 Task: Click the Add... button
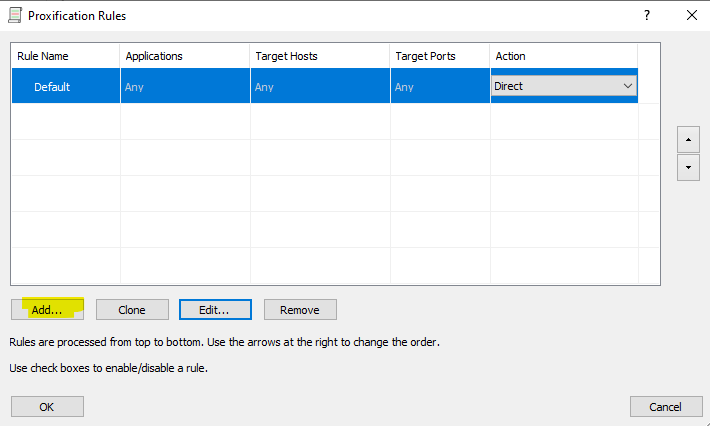47,310
